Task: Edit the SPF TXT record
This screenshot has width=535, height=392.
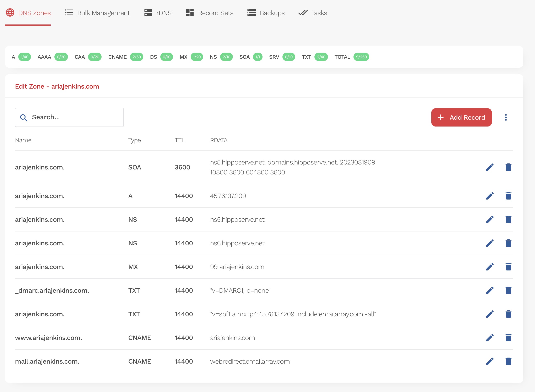Action: [490, 314]
